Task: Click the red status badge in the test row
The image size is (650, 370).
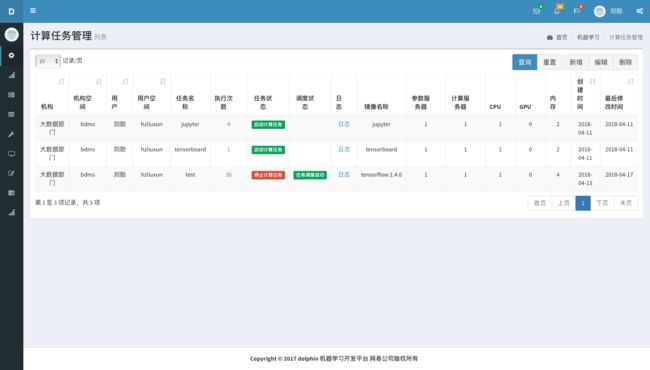Action: 268,175
